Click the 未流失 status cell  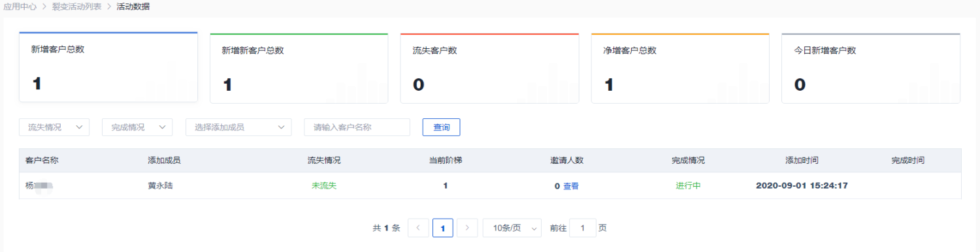[x=324, y=186]
